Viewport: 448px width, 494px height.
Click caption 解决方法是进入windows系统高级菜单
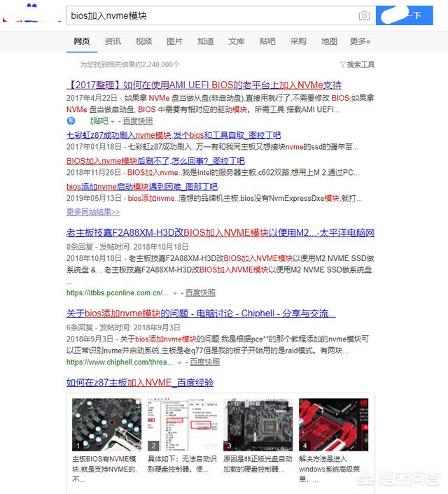[x=330, y=469]
